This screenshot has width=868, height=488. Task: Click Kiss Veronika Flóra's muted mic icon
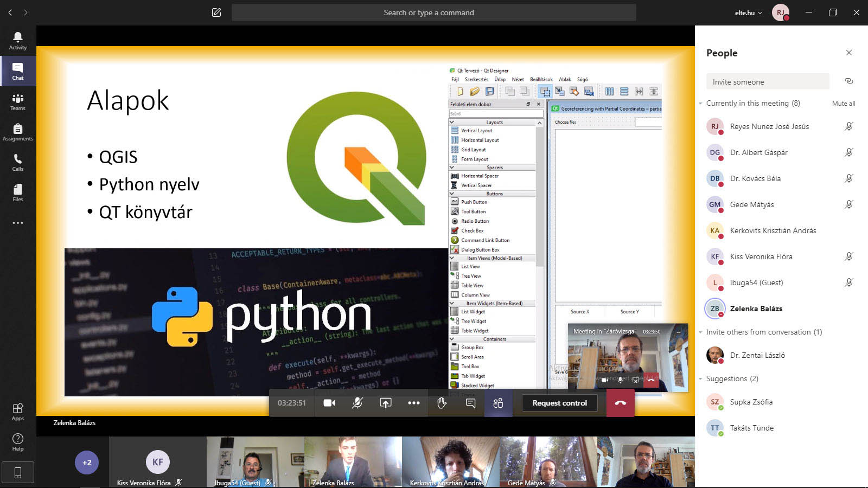click(x=849, y=256)
